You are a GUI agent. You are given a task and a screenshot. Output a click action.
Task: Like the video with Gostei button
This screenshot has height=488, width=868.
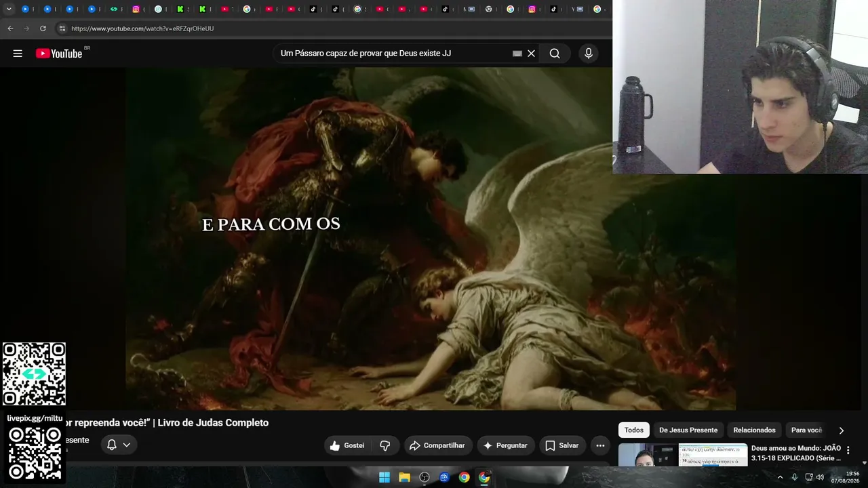[347, 445]
